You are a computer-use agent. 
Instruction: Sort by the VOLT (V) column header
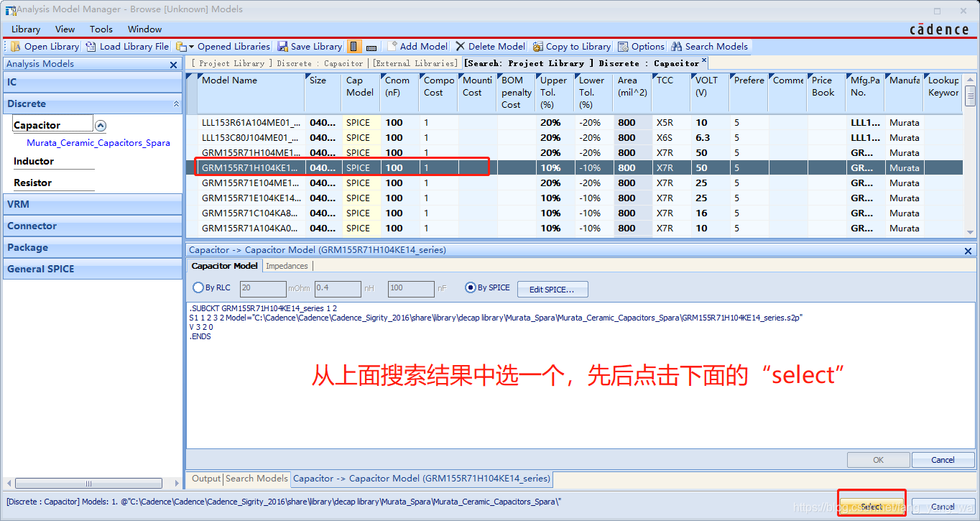coord(709,92)
